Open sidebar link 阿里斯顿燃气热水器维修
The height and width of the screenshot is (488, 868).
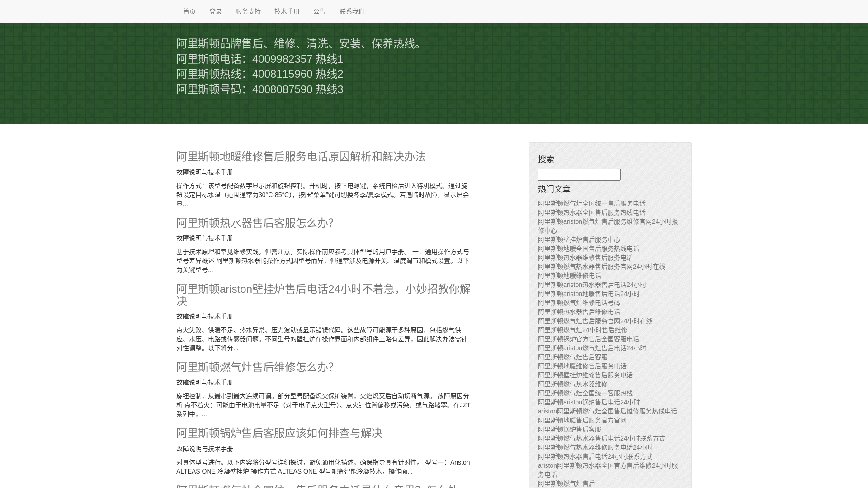point(573,384)
